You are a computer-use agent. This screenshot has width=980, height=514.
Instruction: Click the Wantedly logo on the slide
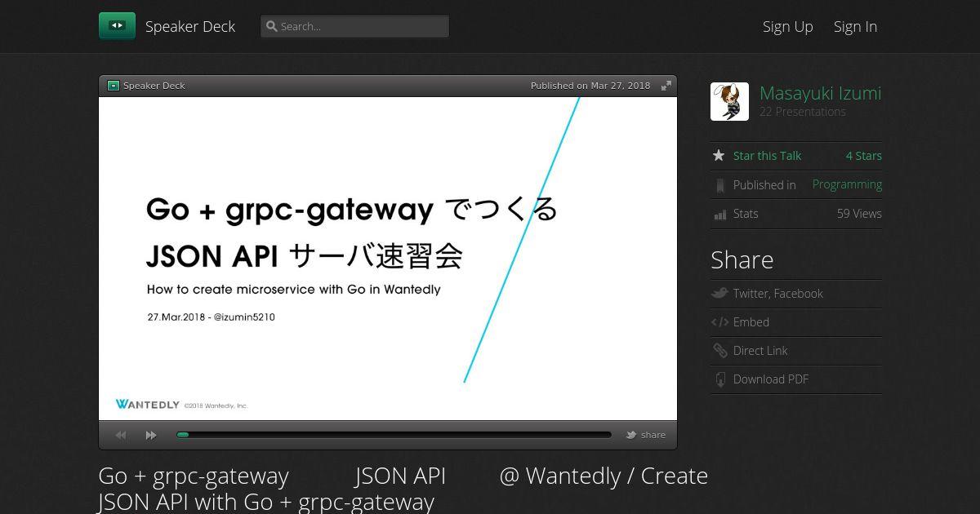(147, 404)
